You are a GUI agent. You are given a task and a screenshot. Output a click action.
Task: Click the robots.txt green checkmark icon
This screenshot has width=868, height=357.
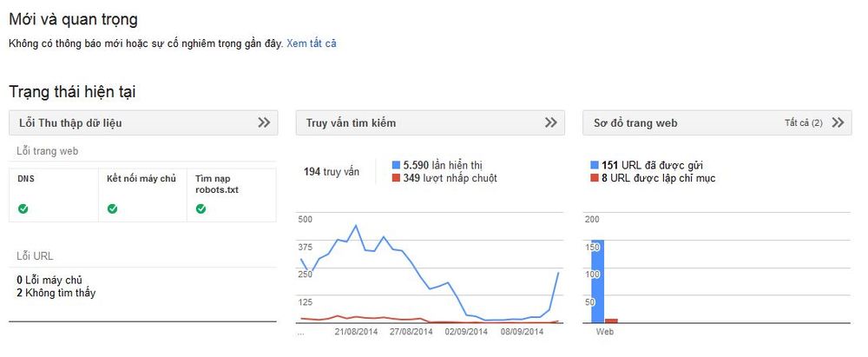tap(201, 209)
